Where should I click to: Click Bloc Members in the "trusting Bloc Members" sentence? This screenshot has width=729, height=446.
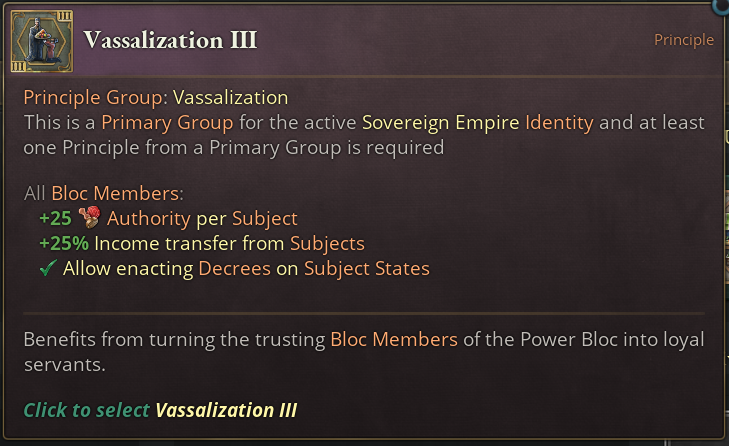394,339
